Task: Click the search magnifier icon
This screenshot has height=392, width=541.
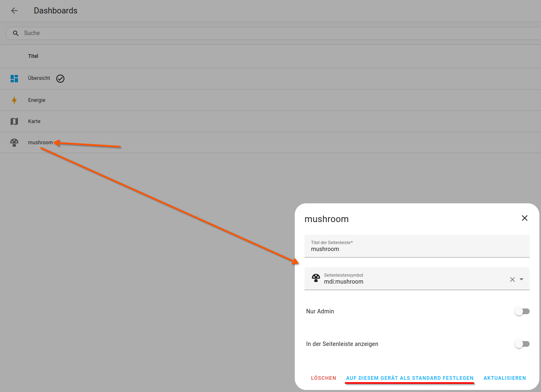Action: [x=15, y=33]
